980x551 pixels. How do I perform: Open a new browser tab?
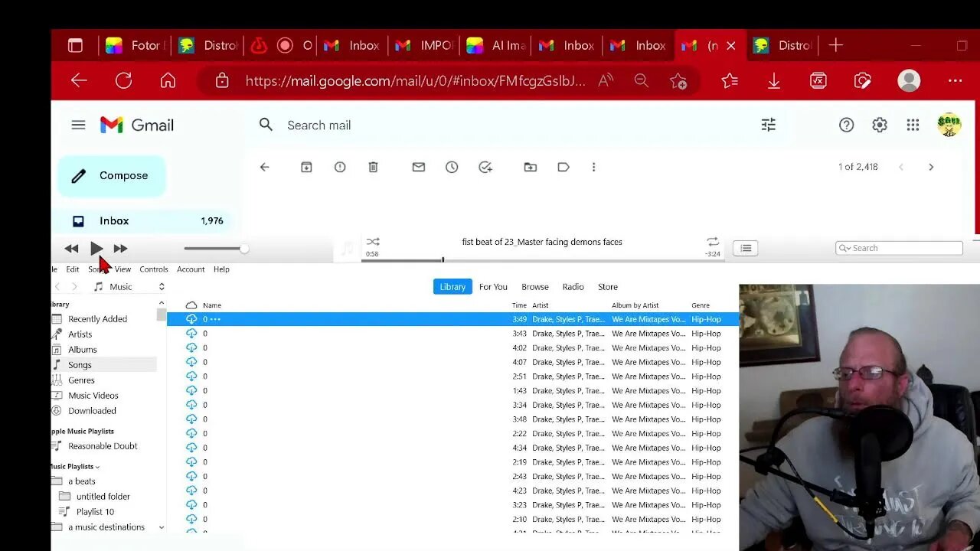click(836, 45)
